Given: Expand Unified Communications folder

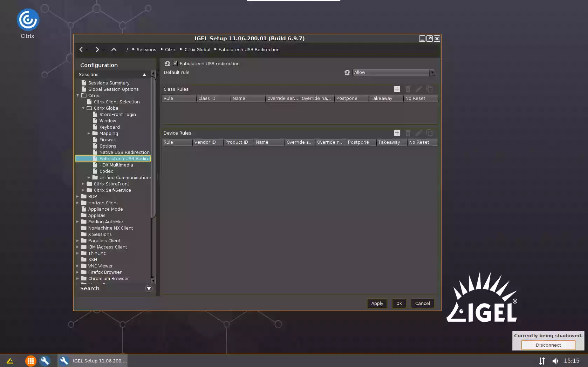Looking at the screenshot, I should coord(89,177).
